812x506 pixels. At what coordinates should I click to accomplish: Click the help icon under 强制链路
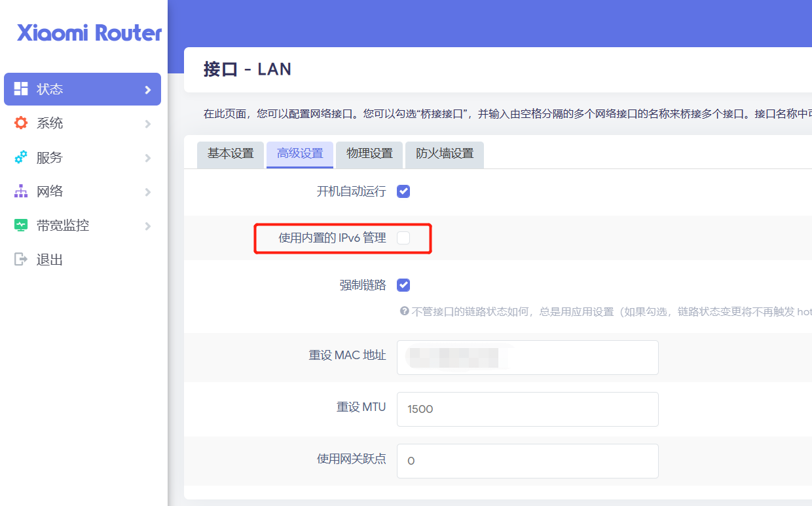[x=404, y=311]
